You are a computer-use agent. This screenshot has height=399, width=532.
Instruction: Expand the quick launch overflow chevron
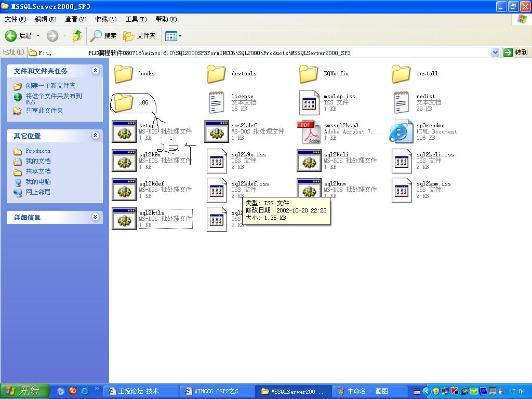coord(97,389)
